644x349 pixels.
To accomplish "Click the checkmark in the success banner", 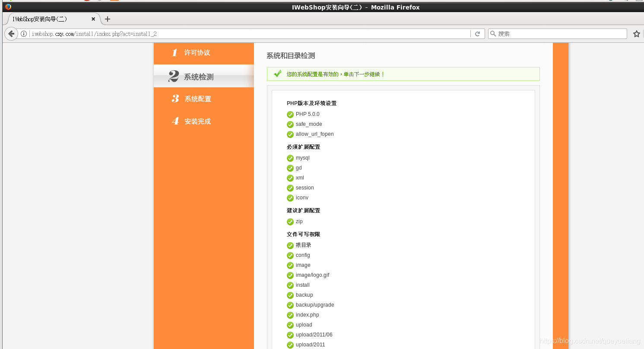I will click(x=278, y=74).
